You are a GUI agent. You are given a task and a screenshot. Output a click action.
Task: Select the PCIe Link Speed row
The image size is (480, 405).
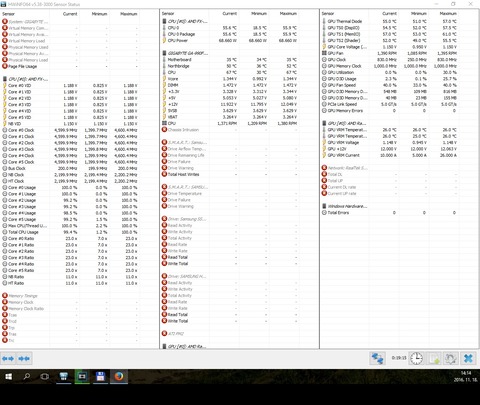pyautogui.click(x=390, y=104)
